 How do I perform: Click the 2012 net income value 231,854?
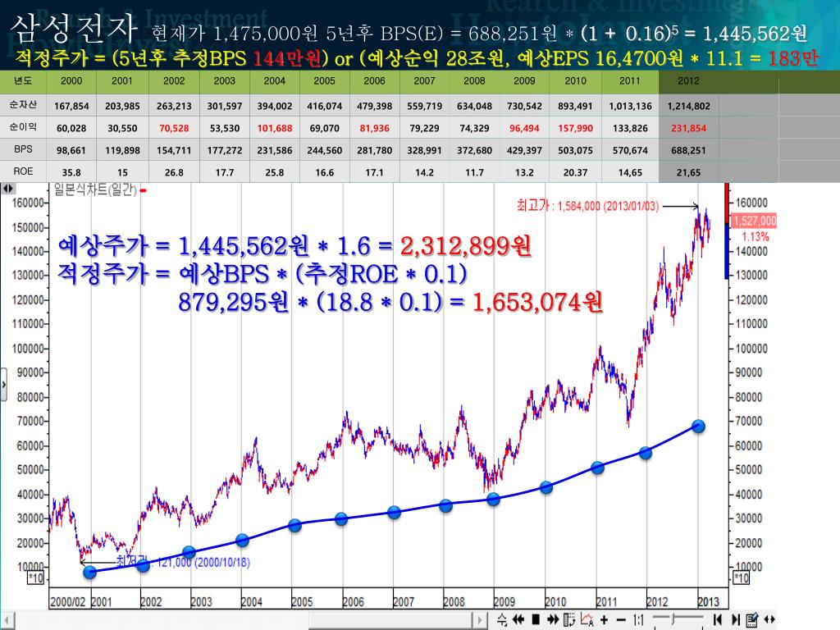[x=688, y=128]
